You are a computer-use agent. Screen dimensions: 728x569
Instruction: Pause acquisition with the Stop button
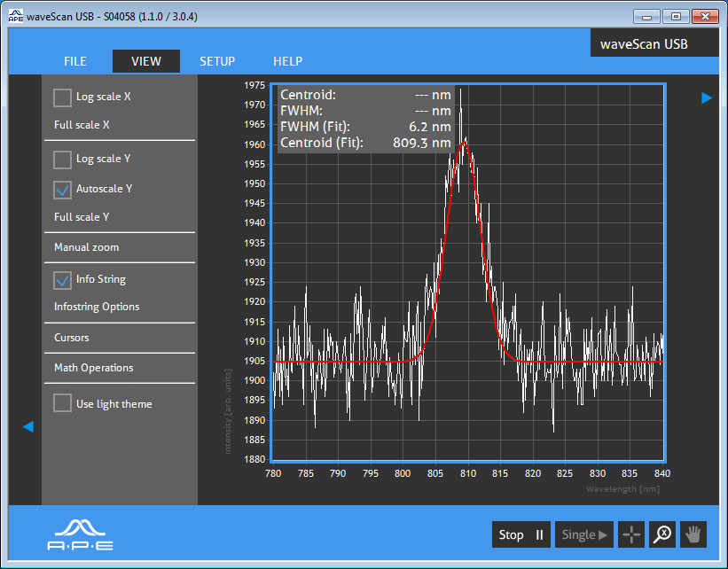pos(521,534)
